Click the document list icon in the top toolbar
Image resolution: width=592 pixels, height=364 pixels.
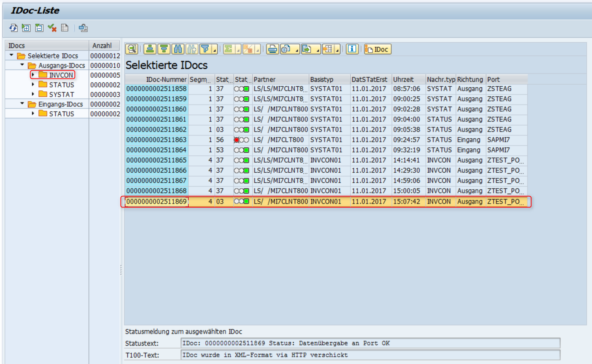click(65, 28)
